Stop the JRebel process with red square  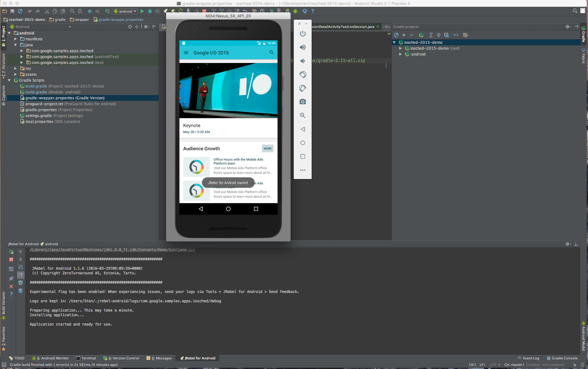tap(11, 259)
